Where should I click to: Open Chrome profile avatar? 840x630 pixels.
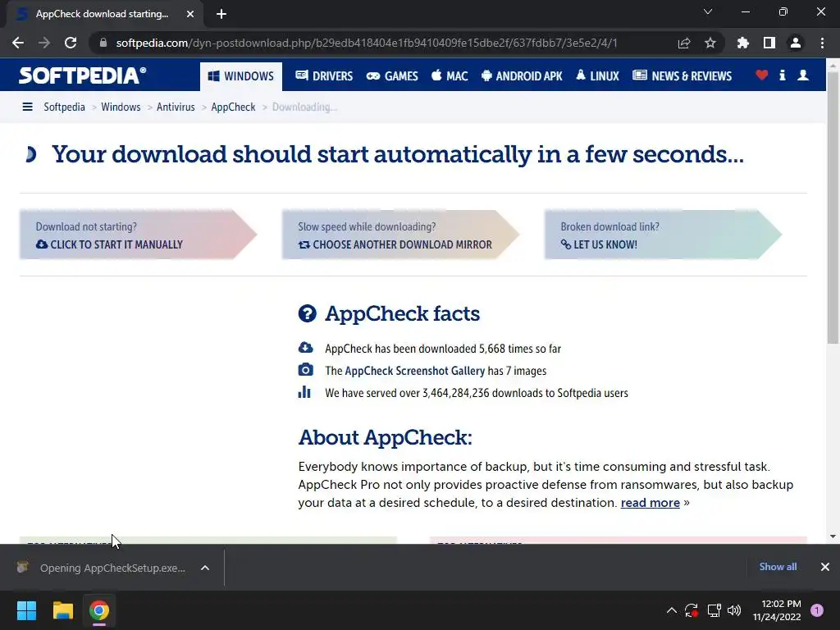(x=796, y=43)
